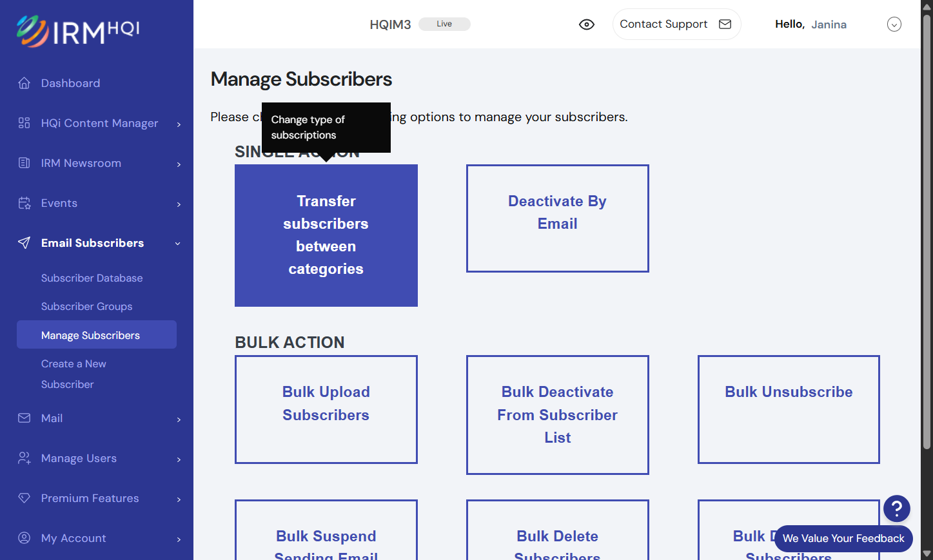Image resolution: width=933 pixels, height=560 pixels.
Task: Open the Bulk Delete Subscribers tile
Action: (558, 530)
